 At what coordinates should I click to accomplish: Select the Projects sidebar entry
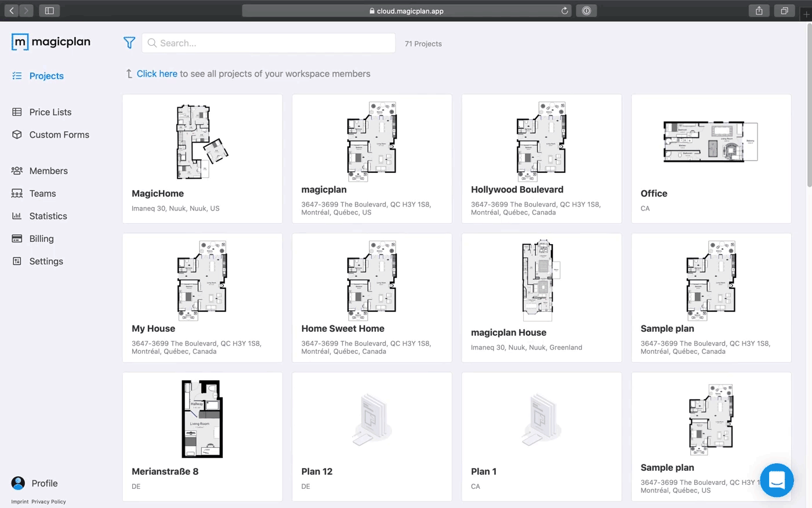46,76
